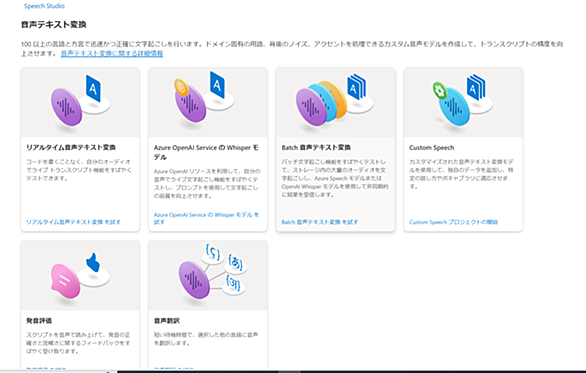Image resolution: width=586 pixels, height=373 pixels.
Task: Select the リアルタイム音声テキスト変換 card title
Action: [71, 147]
